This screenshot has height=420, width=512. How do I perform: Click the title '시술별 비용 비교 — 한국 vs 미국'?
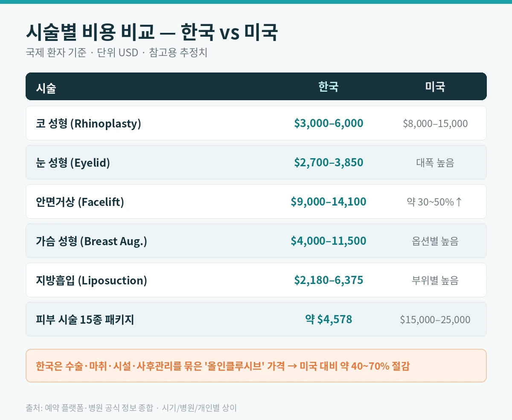pyautogui.click(x=152, y=32)
